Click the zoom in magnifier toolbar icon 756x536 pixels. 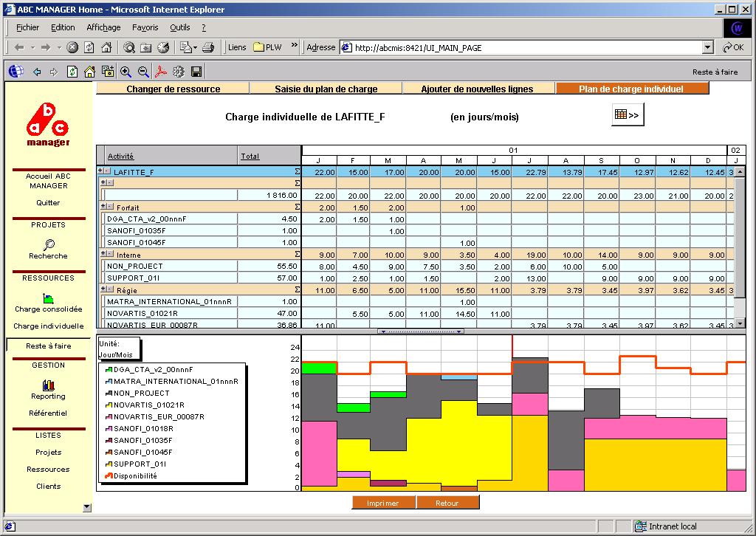pos(126,72)
